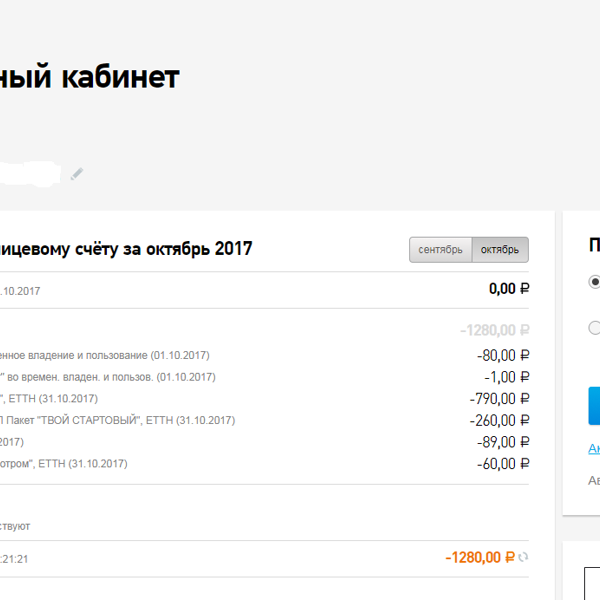Refresh the balance with the reload icon

523,558
